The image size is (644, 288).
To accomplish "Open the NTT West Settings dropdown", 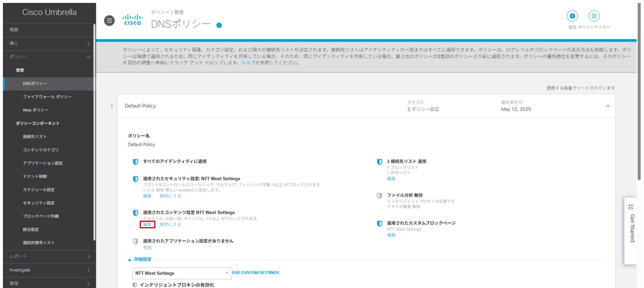I will point(181,273).
